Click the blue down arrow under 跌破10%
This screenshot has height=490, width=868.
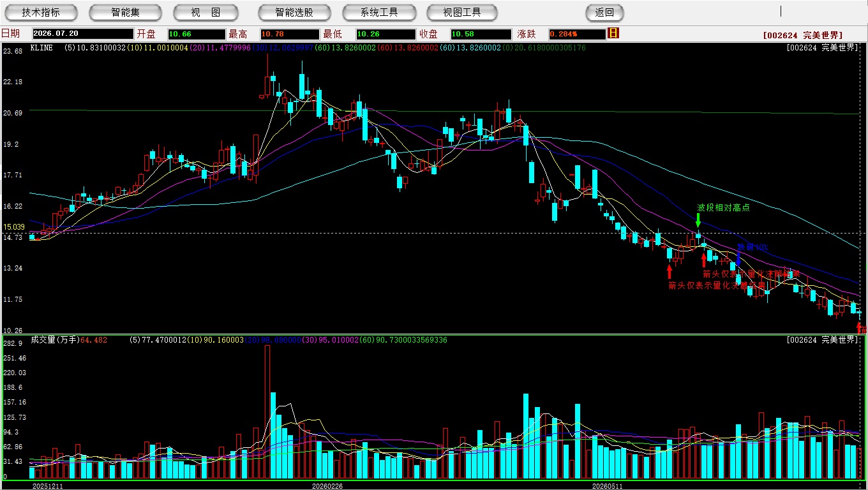click(738, 258)
